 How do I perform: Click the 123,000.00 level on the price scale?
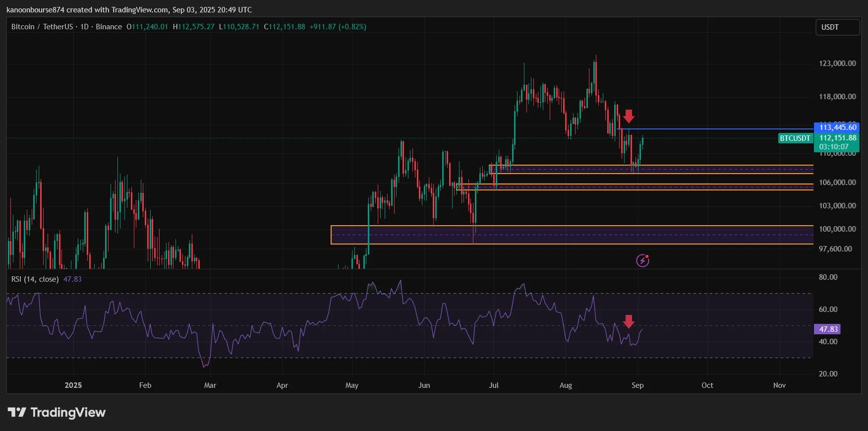pyautogui.click(x=837, y=63)
